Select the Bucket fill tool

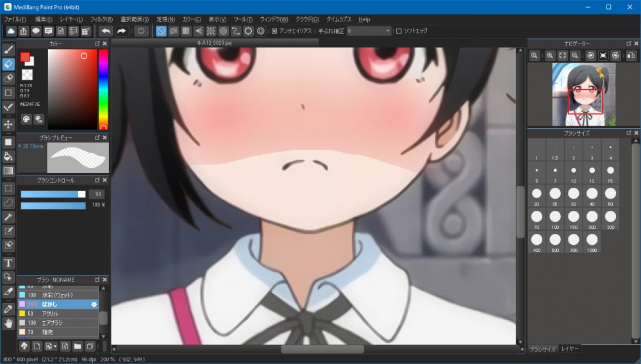tap(8, 156)
